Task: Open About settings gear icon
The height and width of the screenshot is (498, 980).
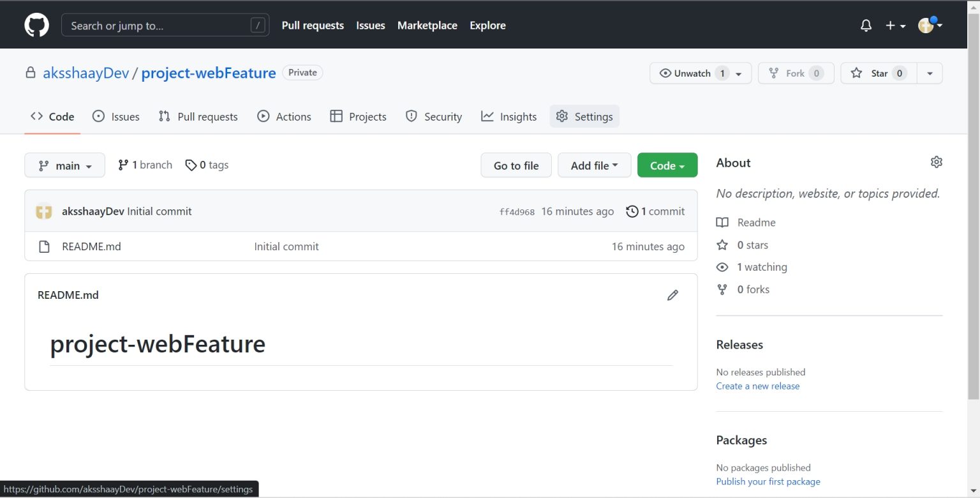Action: click(936, 162)
